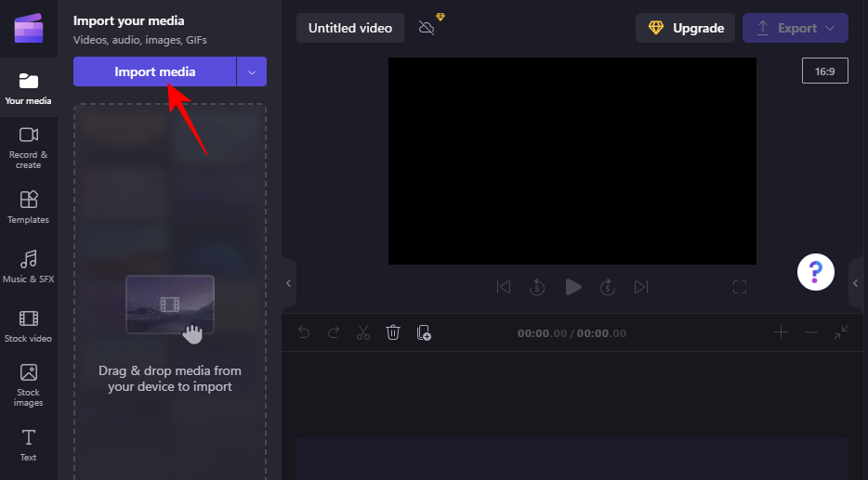The height and width of the screenshot is (480, 868).
Task: Click the cloud sync off icon
Action: click(427, 28)
